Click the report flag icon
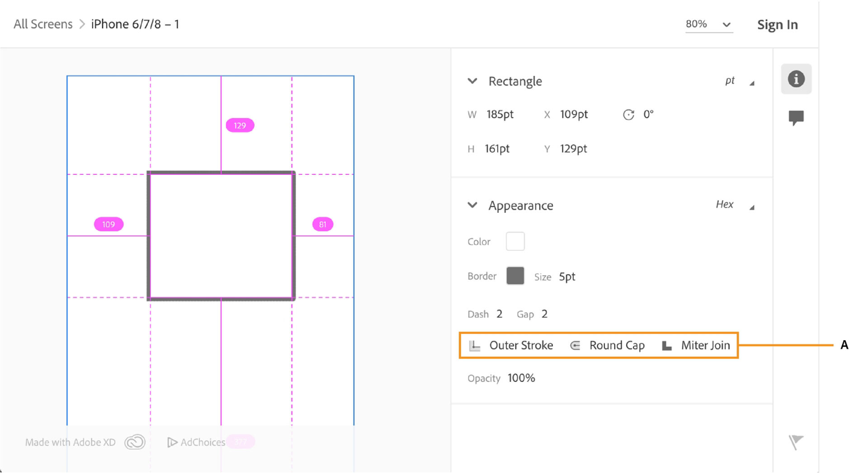Screen dimensions: 868x473 796,442
